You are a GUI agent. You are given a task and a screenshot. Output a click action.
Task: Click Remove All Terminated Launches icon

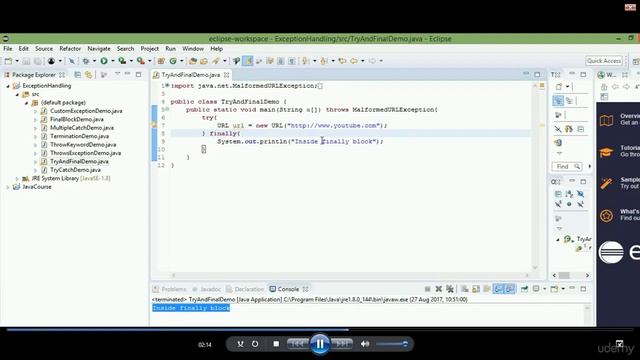point(450,289)
